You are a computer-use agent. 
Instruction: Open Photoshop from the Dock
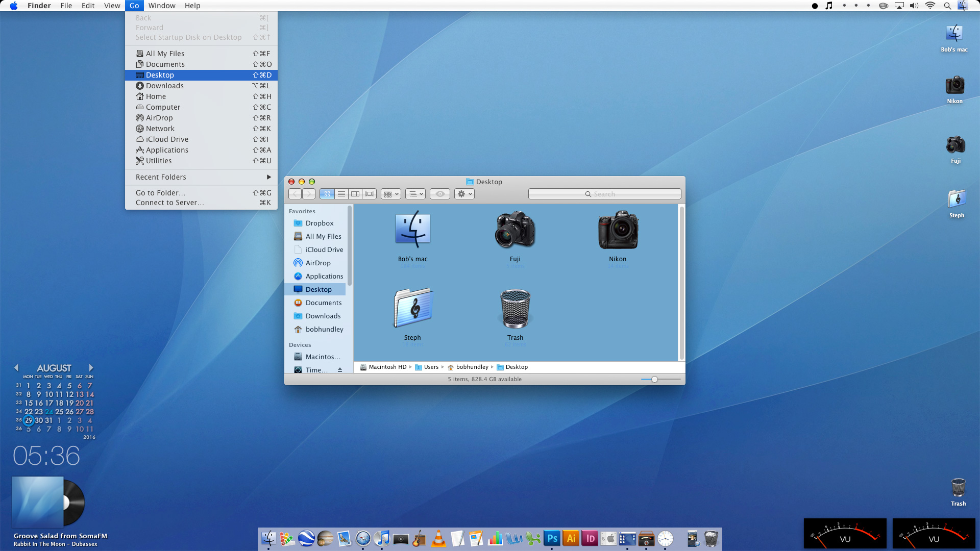click(552, 538)
